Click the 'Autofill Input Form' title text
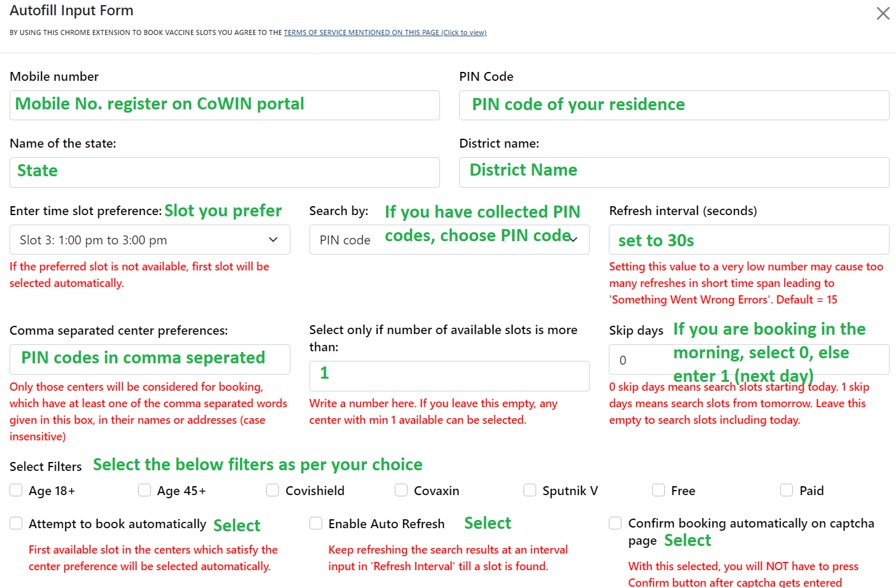This screenshot has width=896, height=588. 71,11
